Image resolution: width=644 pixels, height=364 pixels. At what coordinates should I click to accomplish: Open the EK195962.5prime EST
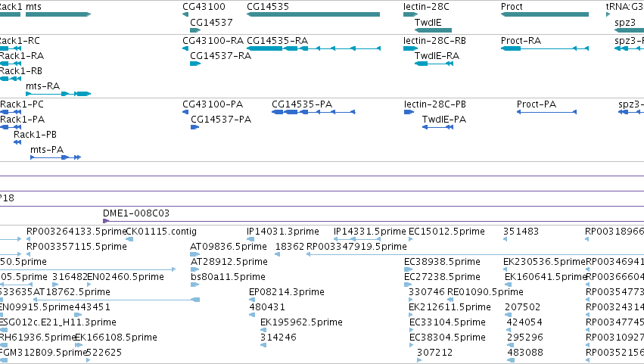tap(263, 330)
